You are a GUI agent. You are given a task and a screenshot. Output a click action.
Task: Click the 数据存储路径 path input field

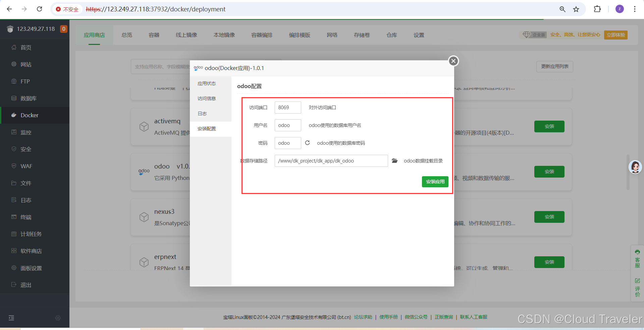coord(331,161)
